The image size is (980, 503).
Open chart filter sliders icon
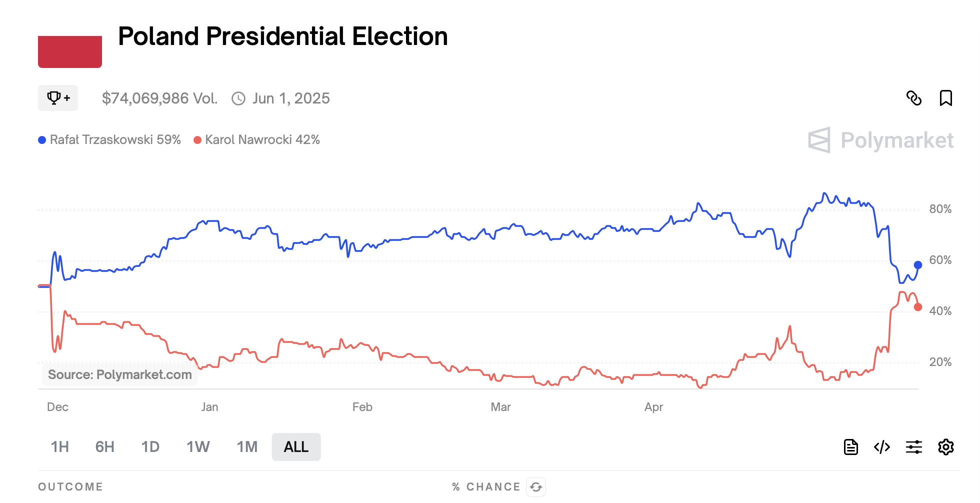(x=913, y=446)
